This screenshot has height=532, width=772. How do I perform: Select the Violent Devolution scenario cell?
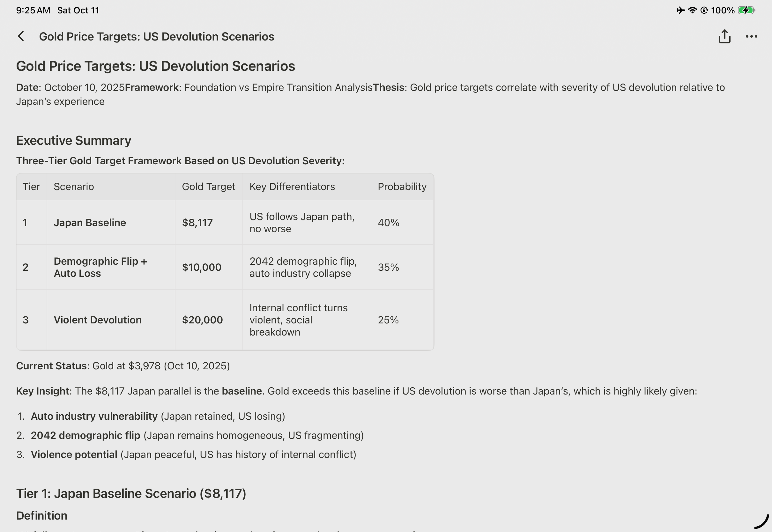pyautogui.click(x=97, y=320)
